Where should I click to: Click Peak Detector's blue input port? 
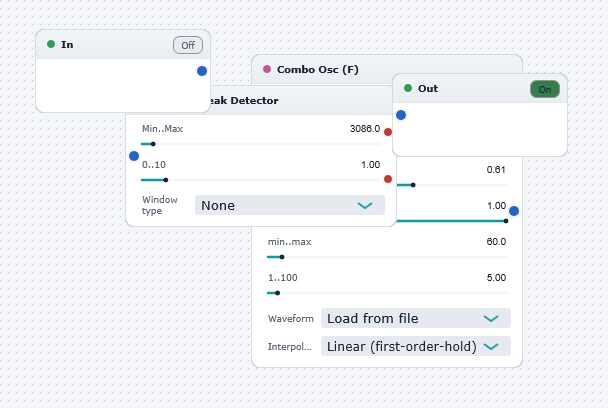[x=134, y=156]
